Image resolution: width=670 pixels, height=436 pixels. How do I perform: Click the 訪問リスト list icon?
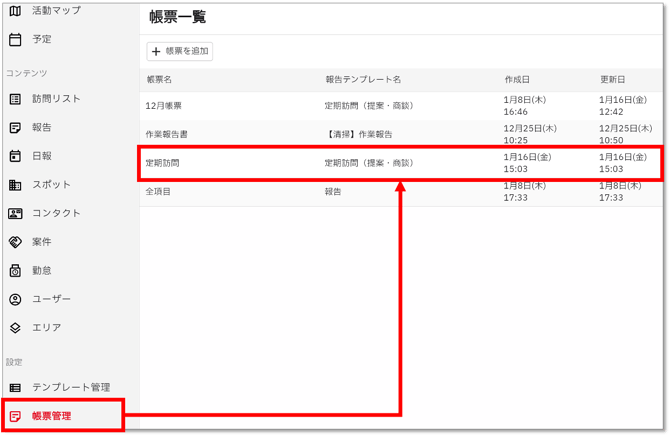coord(15,99)
